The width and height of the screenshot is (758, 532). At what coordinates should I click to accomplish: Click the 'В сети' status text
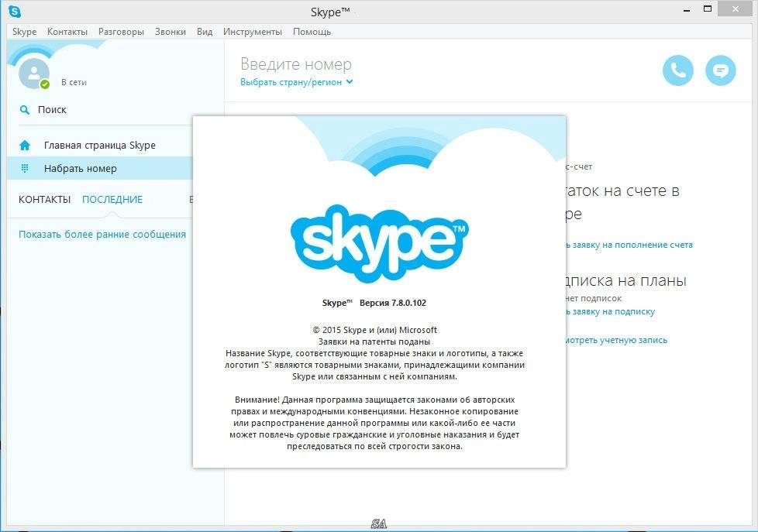pos(74,83)
